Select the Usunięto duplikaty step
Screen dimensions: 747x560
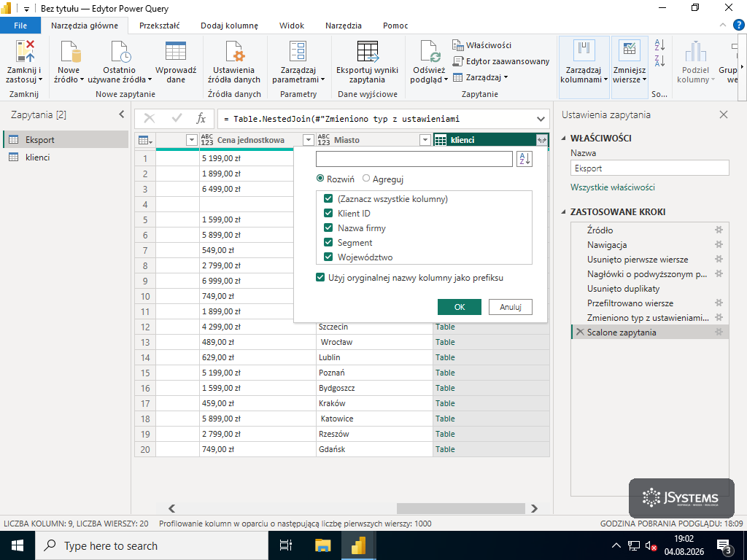(x=650, y=289)
